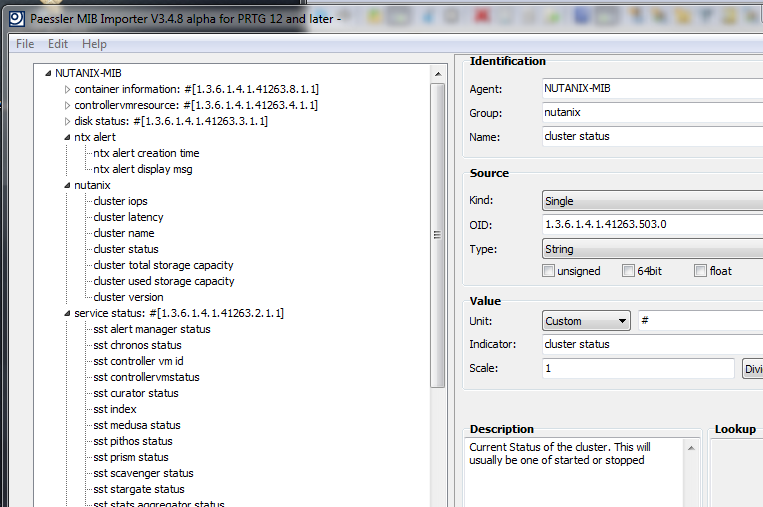The image size is (763, 507).
Task: Collapse the NUTANIX-MIB root node
Action: click(48, 73)
